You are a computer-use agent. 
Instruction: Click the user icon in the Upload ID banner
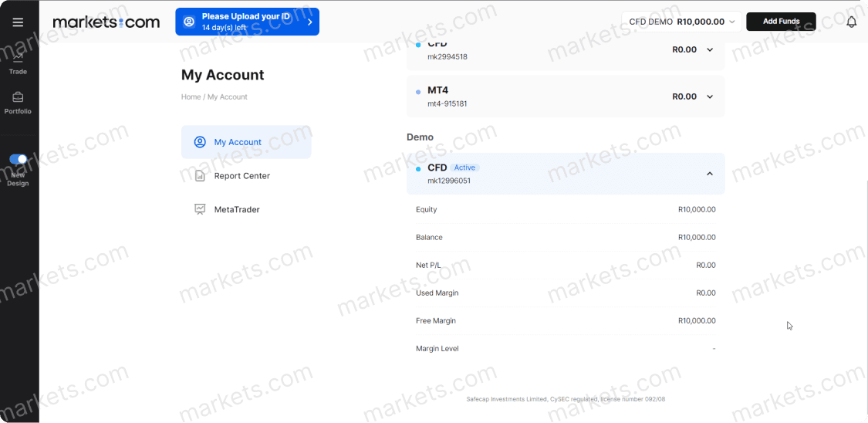click(189, 22)
